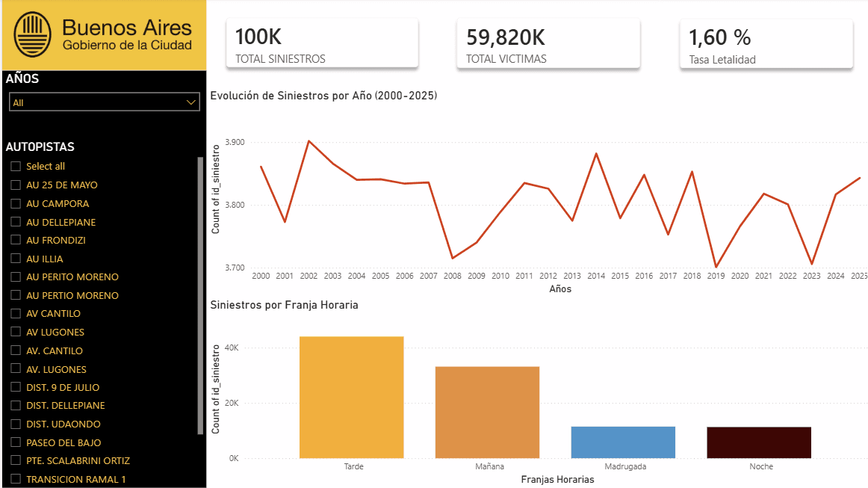Click the TOTAL VICTIMAS 59,820K card
The image size is (868, 488).
tap(548, 44)
